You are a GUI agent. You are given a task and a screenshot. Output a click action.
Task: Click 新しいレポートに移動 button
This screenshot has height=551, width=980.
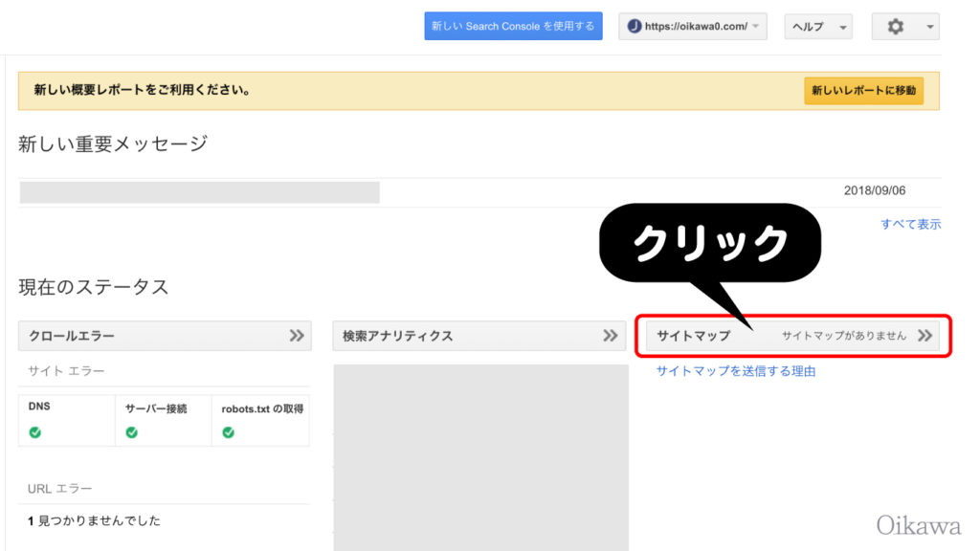click(x=863, y=91)
